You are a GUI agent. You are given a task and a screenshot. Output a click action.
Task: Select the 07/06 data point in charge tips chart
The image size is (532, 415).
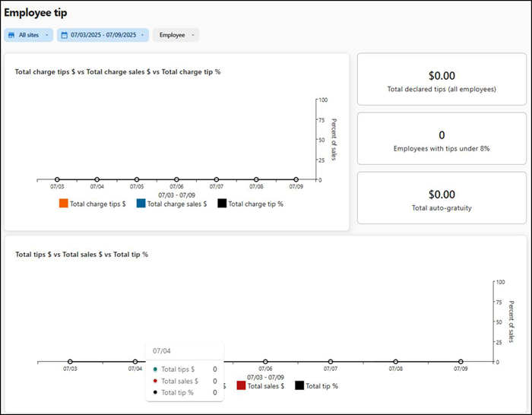coord(176,179)
